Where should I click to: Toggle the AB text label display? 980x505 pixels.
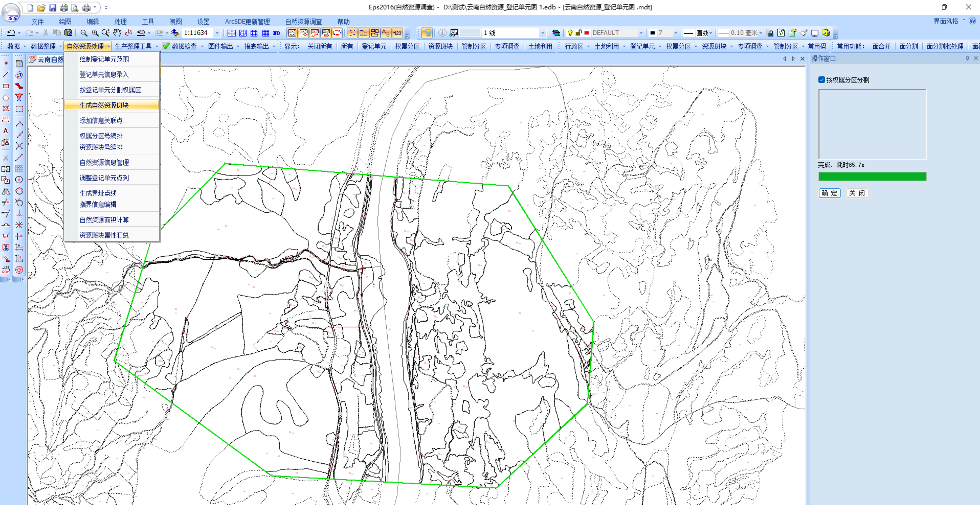point(386,33)
